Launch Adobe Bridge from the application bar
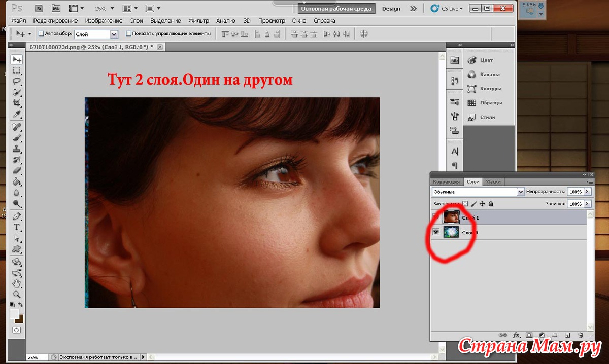The width and height of the screenshot is (609, 364). 39,9
